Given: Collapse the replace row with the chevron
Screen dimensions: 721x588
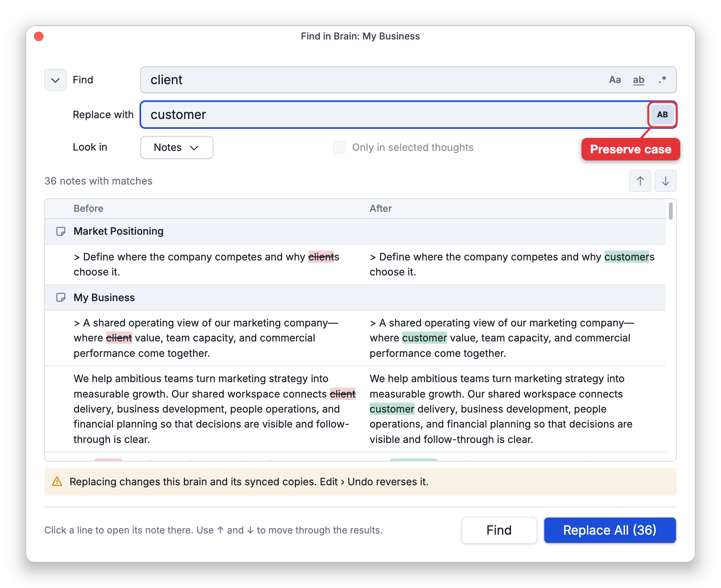Looking at the screenshot, I should (55, 80).
